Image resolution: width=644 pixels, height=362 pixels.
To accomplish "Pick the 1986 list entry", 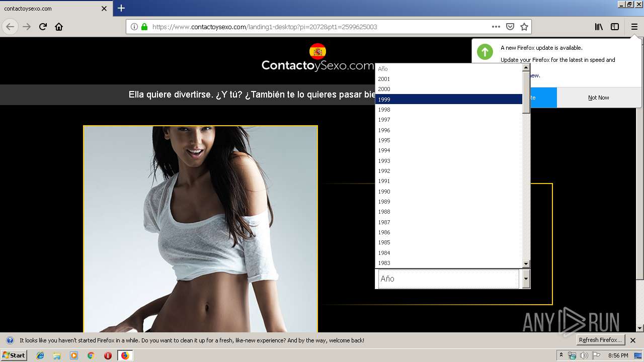I will pos(449,232).
